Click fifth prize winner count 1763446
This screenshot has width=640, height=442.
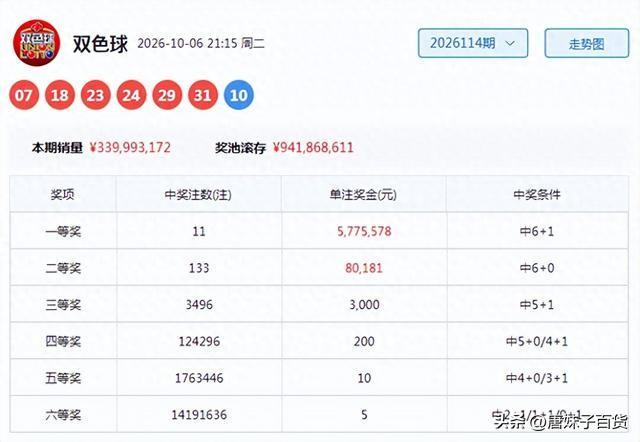coord(199,378)
